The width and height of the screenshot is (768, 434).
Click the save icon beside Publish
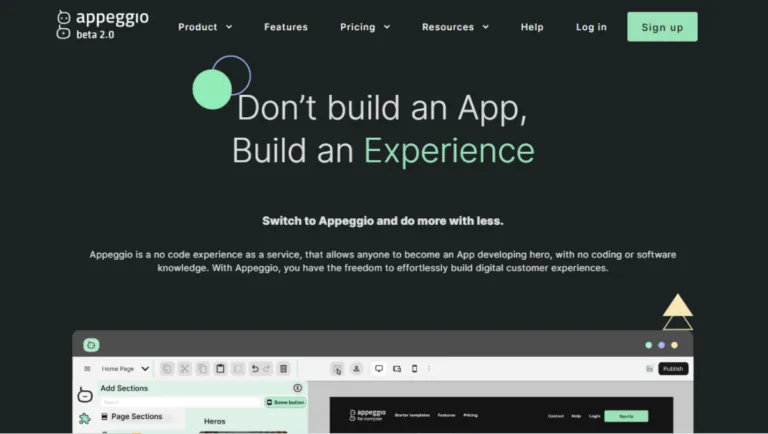click(649, 369)
